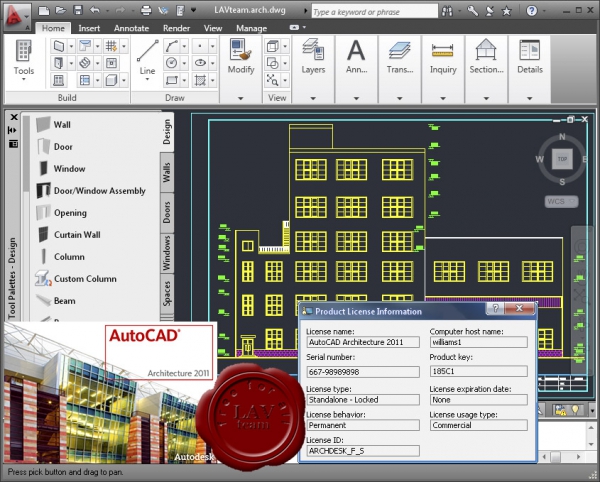Select the Arc draw tool

[x=171, y=46]
